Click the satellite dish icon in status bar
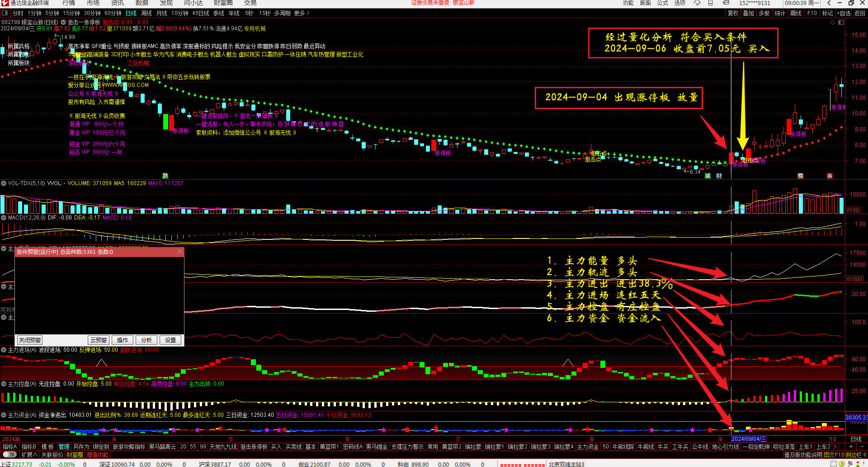 pyautogui.click(x=849, y=464)
